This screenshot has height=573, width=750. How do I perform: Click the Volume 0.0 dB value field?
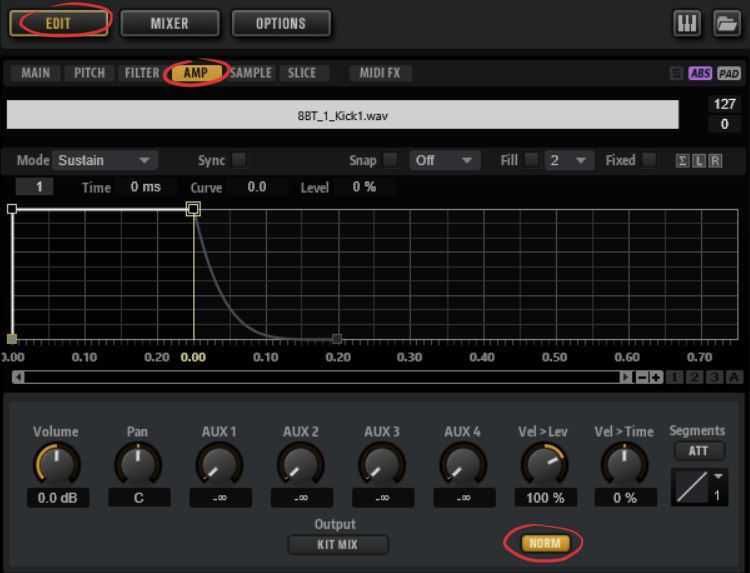point(58,498)
